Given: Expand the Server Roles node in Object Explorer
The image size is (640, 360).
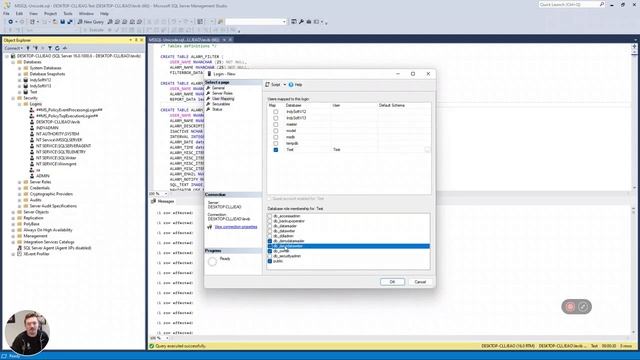Looking at the screenshot, I should 20,182.
